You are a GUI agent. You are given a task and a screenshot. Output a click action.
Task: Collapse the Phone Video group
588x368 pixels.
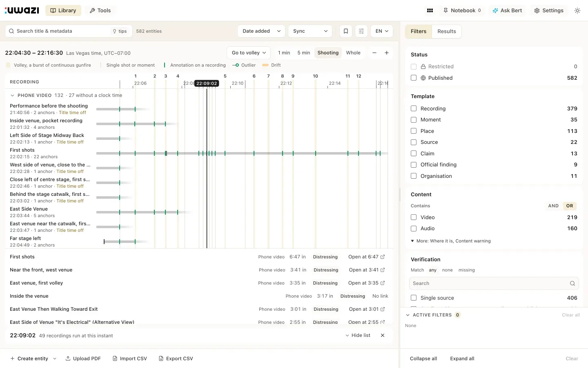click(x=12, y=95)
